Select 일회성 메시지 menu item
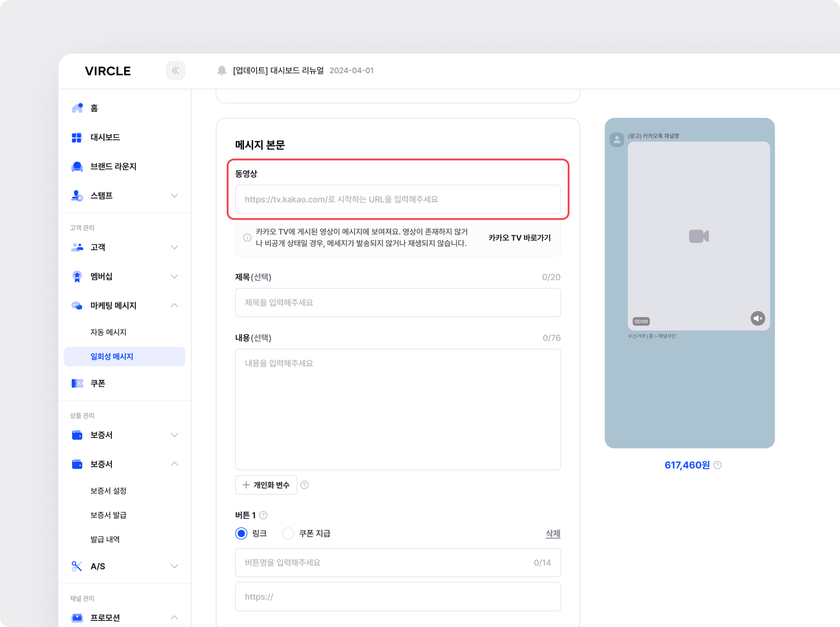The width and height of the screenshot is (840, 627). pos(112,356)
